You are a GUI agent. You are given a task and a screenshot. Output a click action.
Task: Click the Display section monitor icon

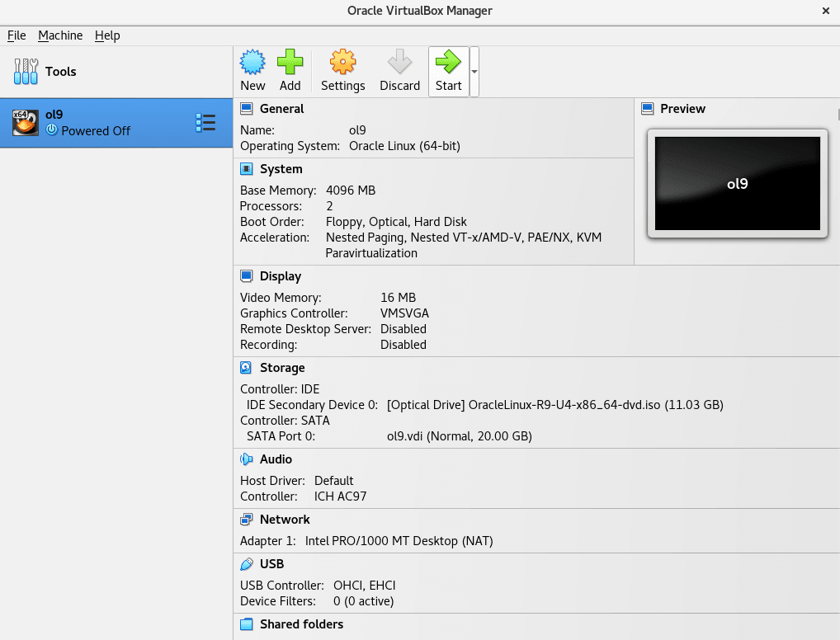click(x=247, y=276)
